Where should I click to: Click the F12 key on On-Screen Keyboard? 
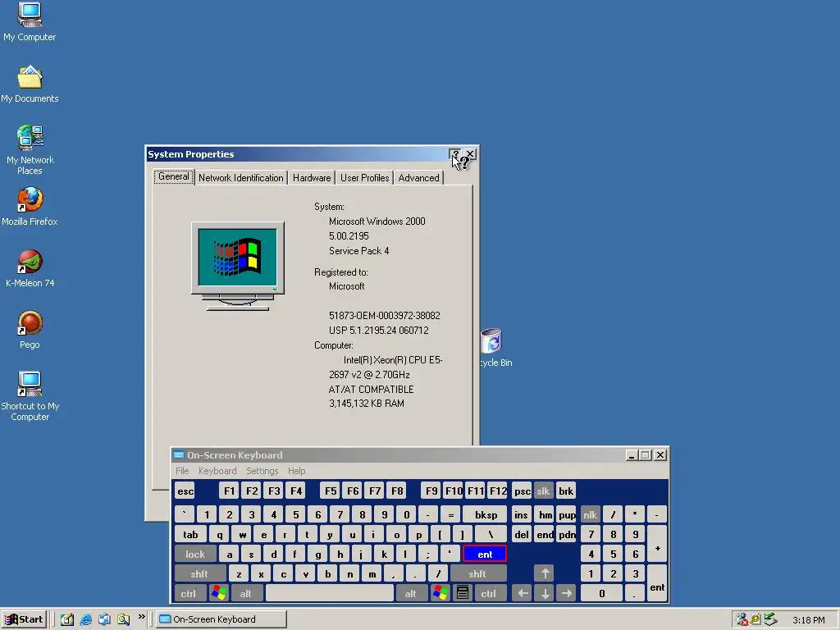(498, 491)
